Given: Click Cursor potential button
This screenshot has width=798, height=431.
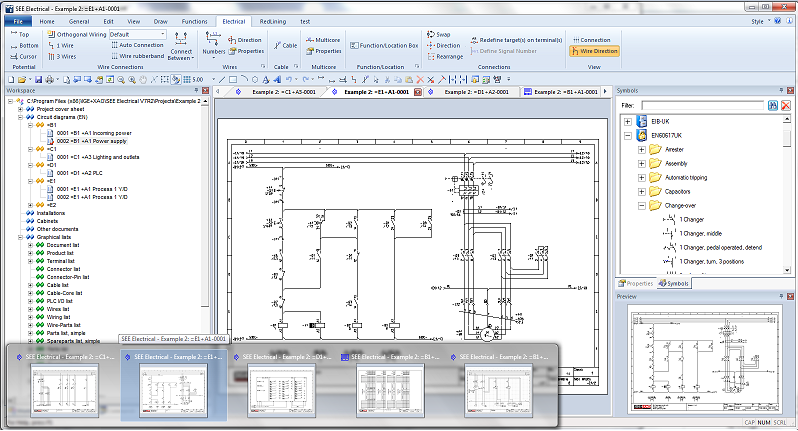Looking at the screenshot, I should tap(23, 56).
